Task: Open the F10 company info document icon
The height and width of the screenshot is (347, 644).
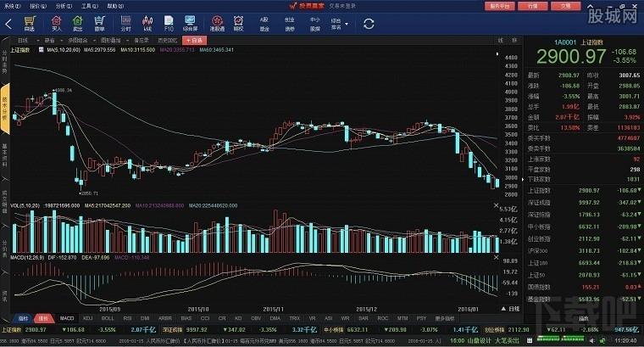Action: click(169, 24)
